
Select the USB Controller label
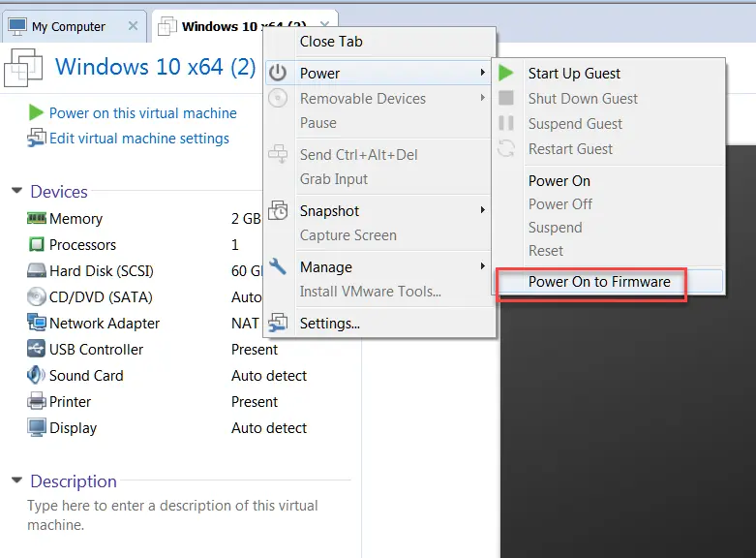click(x=96, y=349)
